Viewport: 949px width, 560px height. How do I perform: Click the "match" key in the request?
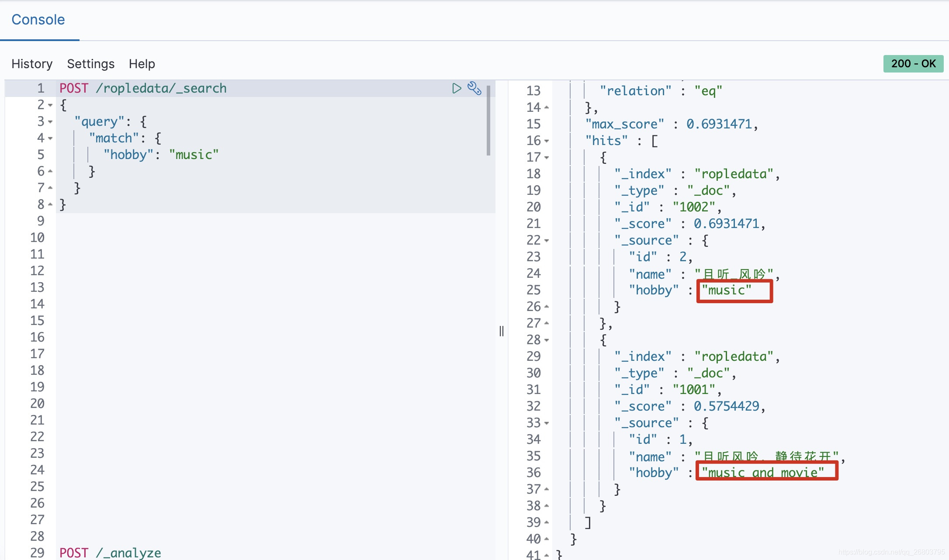tap(114, 138)
